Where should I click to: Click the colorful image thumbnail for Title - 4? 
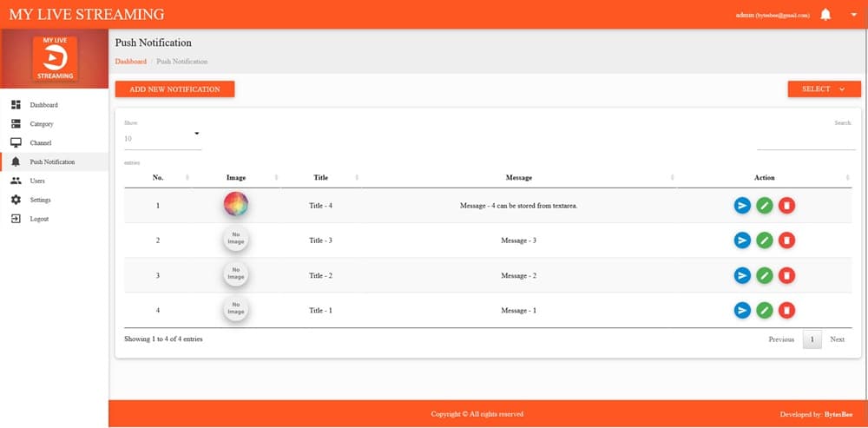[x=236, y=205]
